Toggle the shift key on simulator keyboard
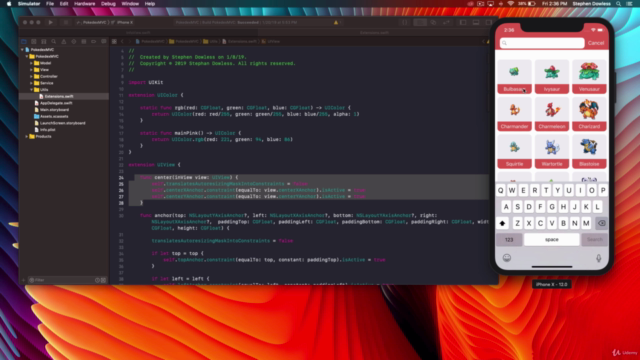 [502, 223]
